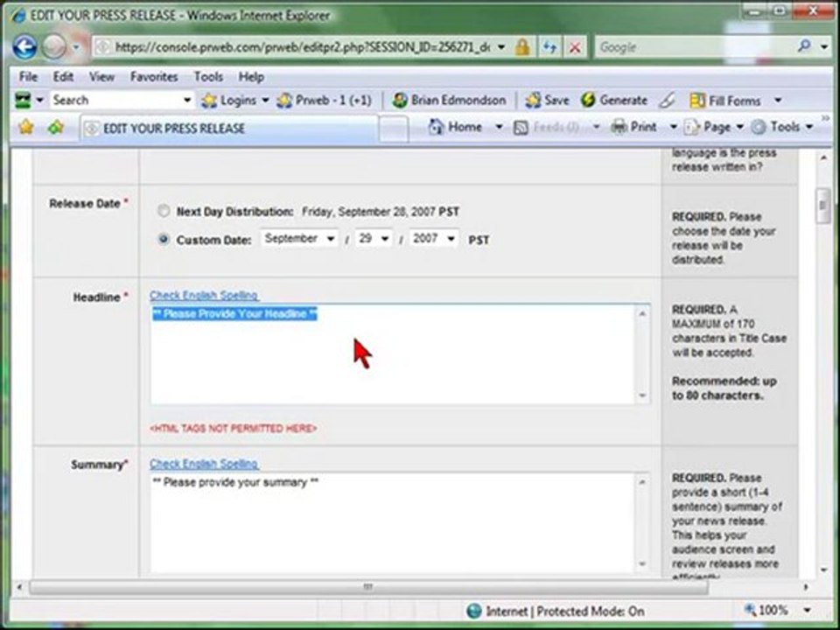The image size is (840, 630).
Task: Open the Tools menu in menu bar
Action: click(208, 77)
